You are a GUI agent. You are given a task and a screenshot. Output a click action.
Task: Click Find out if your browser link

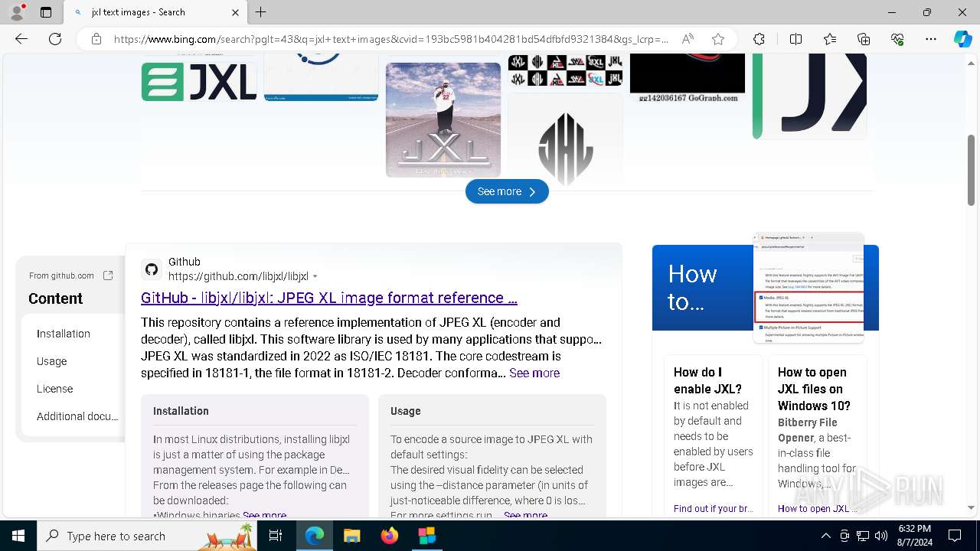tap(713, 508)
